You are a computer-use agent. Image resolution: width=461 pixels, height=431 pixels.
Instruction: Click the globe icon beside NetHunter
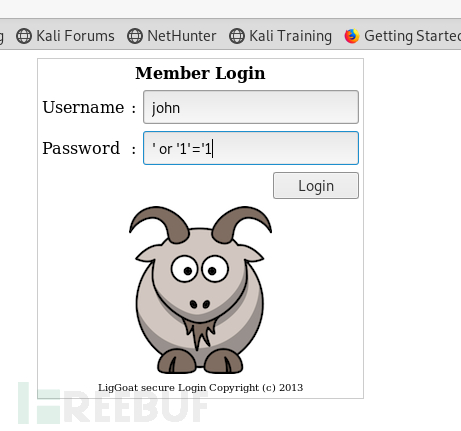[135, 36]
